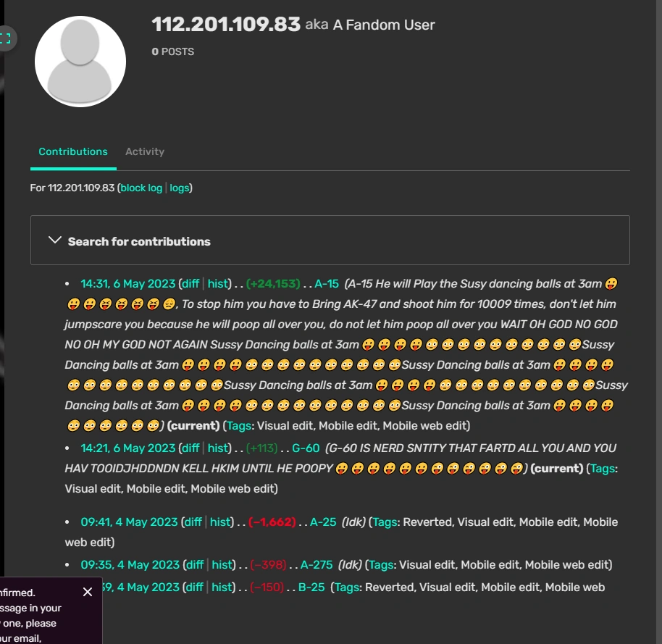
Task: Click the 14:21, 6 May 2023 timestamp
Action: (127, 448)
